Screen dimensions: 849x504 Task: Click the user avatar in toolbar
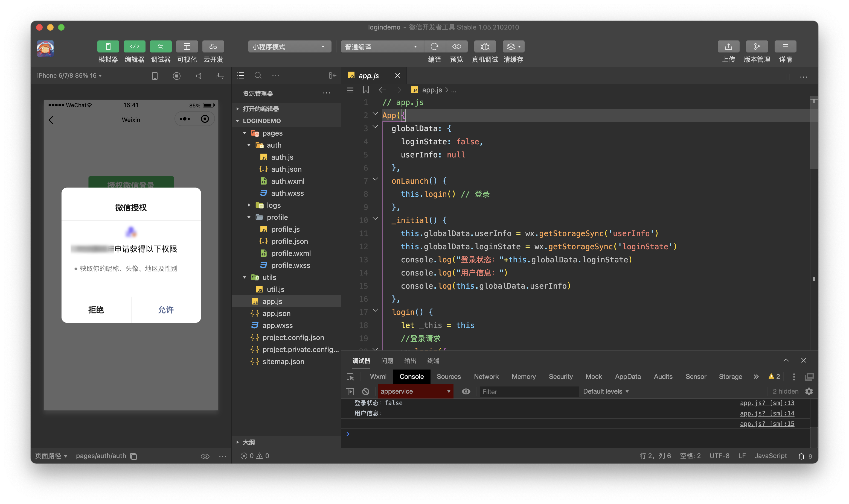click(x=45, y=49)
